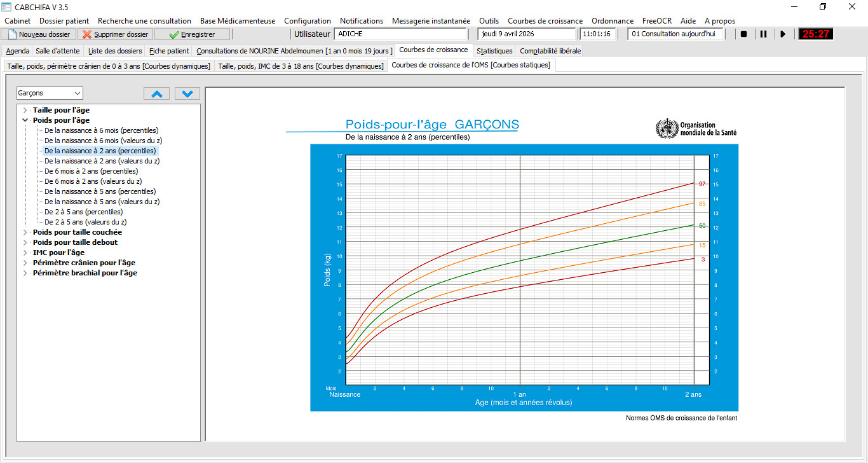Open the Base Médicamenteuse menu
Screen dimensions: 868x463
(238, 21)
